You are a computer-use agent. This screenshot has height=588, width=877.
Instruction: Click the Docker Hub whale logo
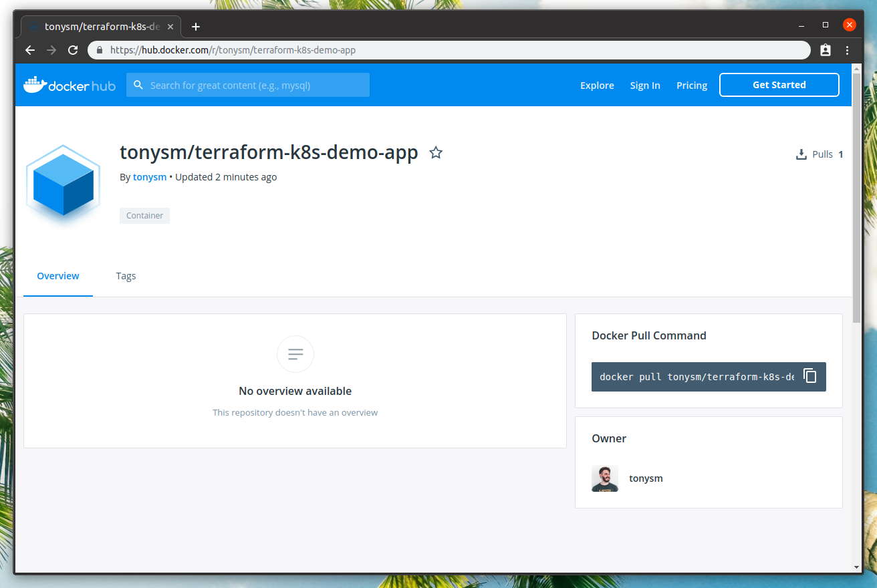[x=70, y=85]
